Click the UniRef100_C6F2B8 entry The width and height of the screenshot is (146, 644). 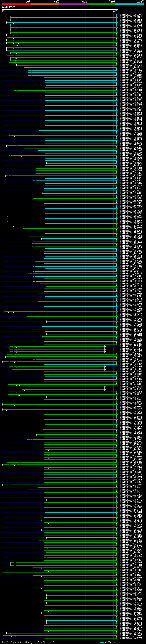(x=131, y=369)
